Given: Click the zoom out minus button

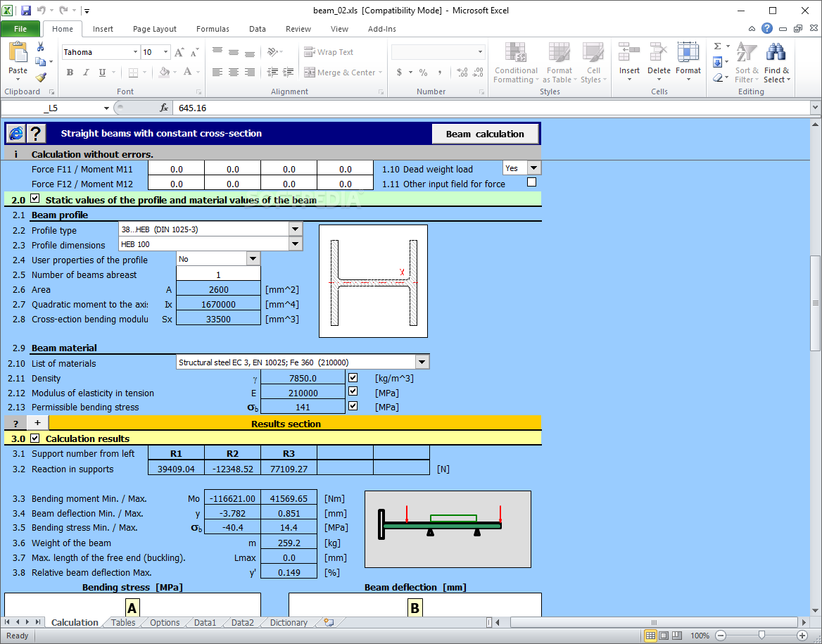Looking at the screenshot, I should point(721,636).
